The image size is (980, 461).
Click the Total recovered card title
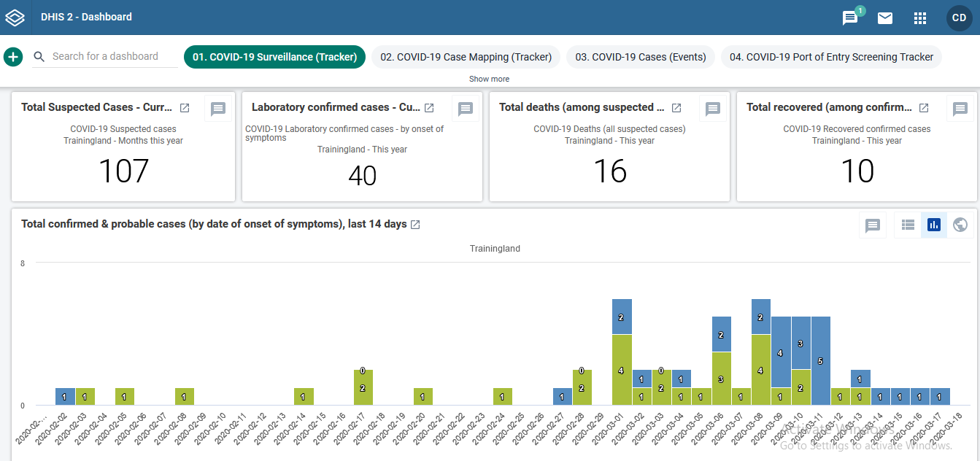(x=829, y=107)
